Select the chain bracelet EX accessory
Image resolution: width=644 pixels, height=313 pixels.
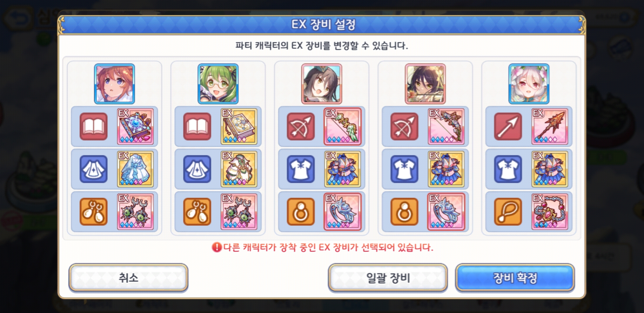pos(550,212)
